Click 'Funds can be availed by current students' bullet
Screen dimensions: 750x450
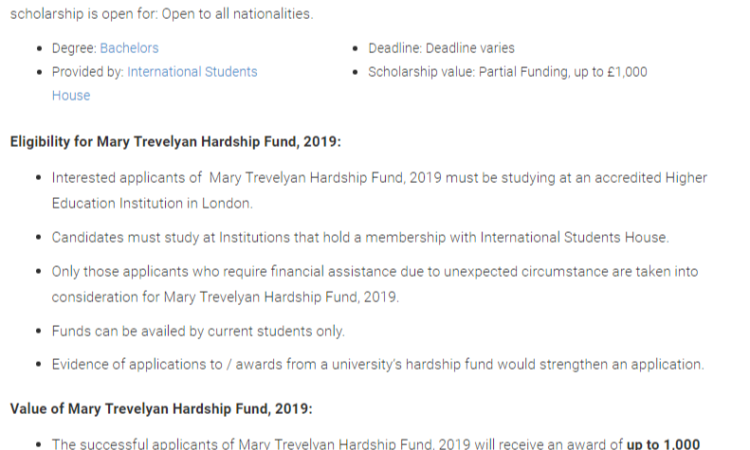click(198, 331)
